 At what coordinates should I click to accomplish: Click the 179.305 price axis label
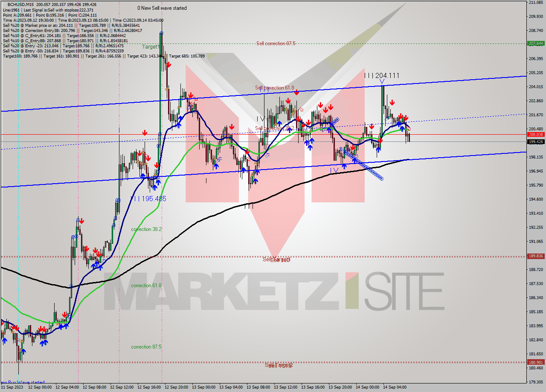[536, 382]
